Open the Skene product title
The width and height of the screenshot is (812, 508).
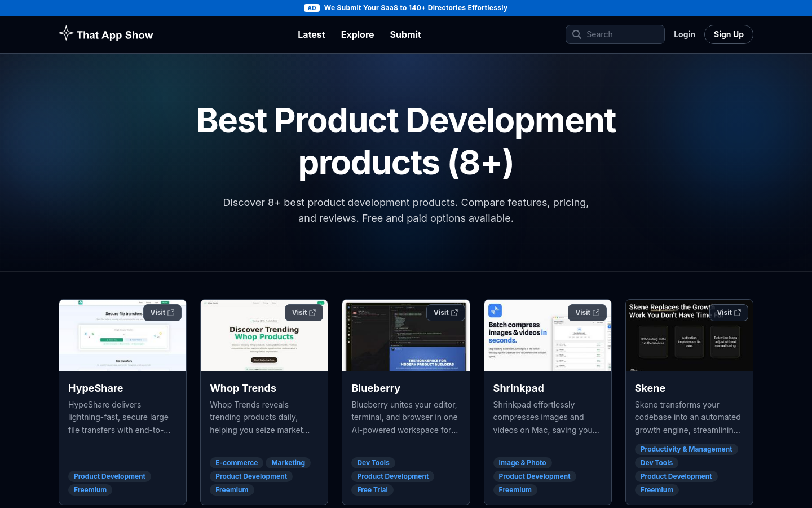point(650,388)
